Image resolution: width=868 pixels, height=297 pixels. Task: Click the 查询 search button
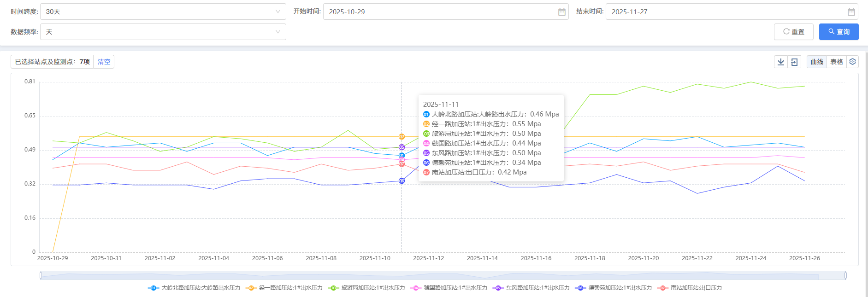838,32
